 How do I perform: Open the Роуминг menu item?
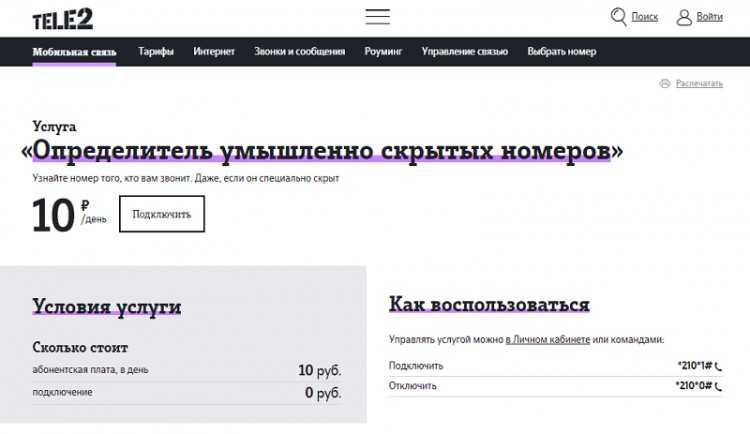tap(383, 51)
